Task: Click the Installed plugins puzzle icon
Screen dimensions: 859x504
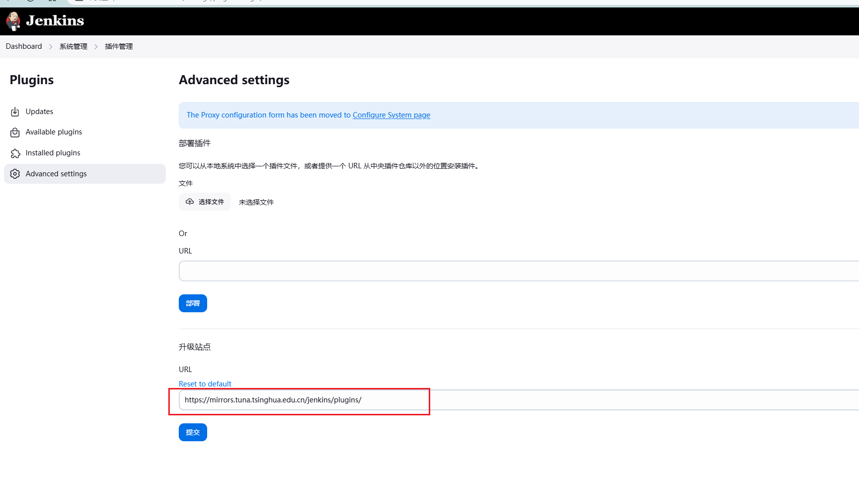Action: (15, 153)
